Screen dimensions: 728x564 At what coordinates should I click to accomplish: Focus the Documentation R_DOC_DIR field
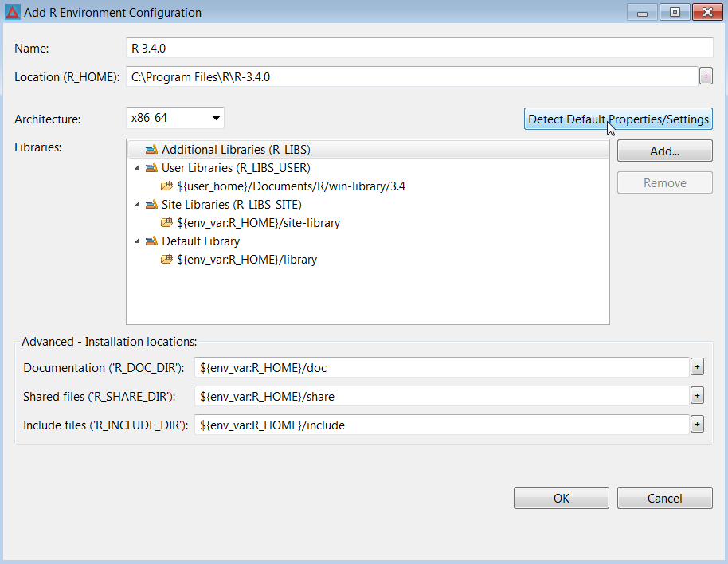click(441, 368)
